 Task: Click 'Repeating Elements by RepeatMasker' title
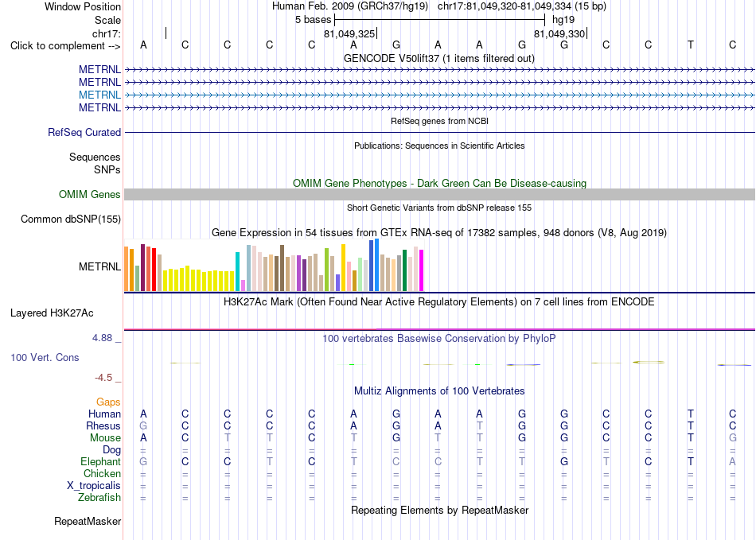click(439, 510)
